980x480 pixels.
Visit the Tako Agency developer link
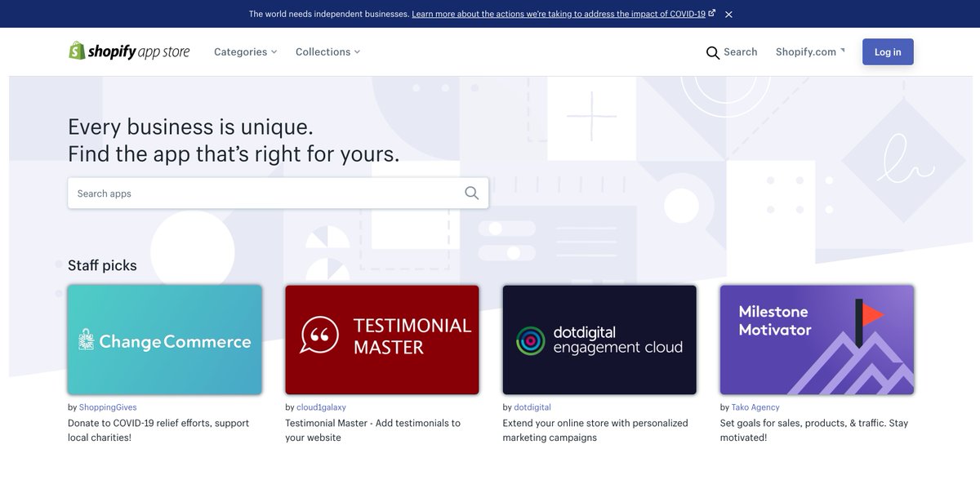755,407
